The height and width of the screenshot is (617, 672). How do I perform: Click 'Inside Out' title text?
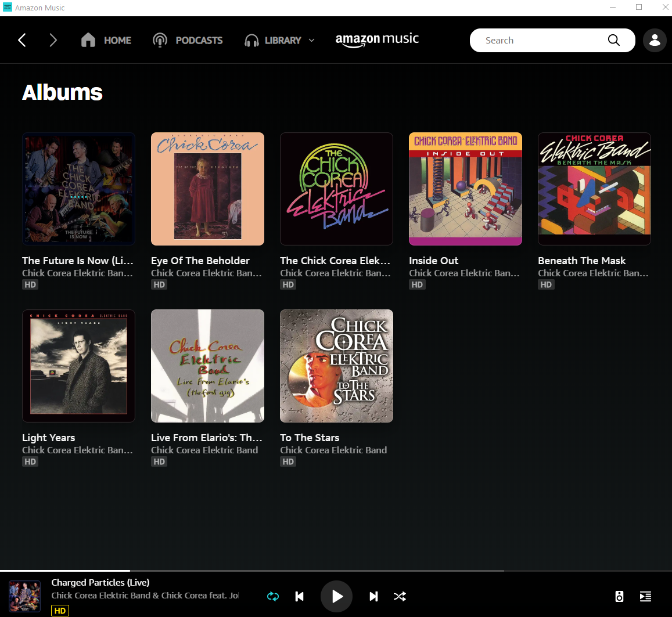tap(433, 261)
